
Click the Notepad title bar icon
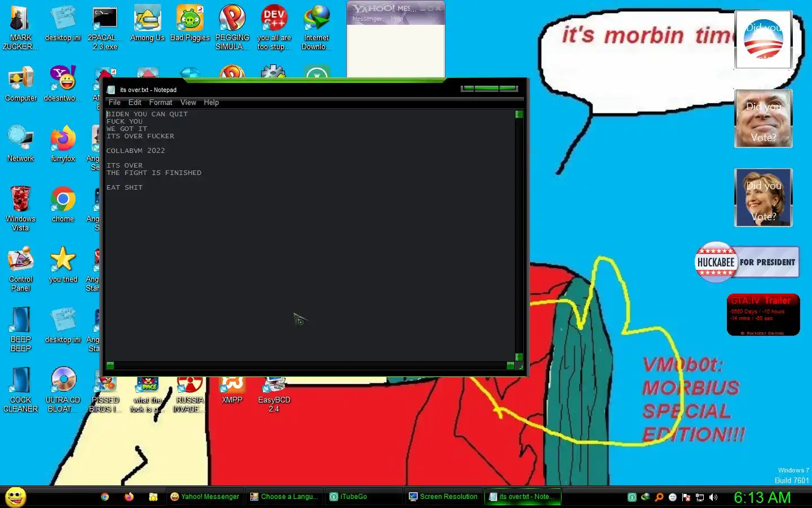(111, 90)
